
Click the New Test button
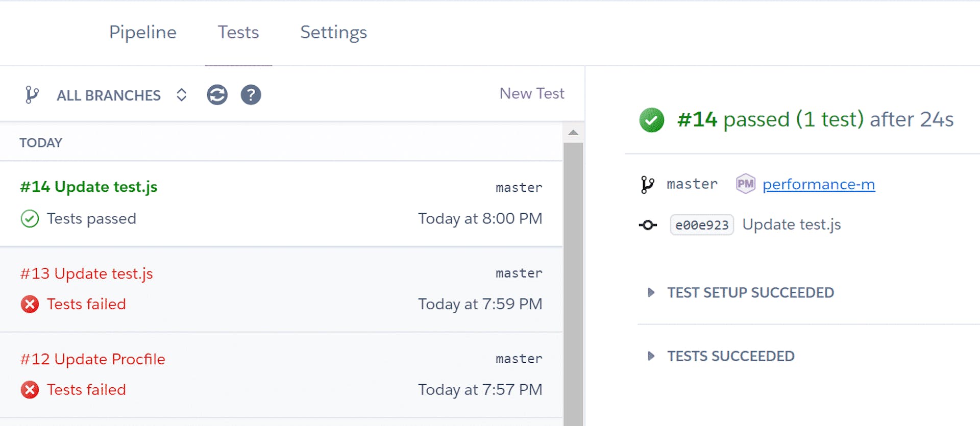click(531, 93)
